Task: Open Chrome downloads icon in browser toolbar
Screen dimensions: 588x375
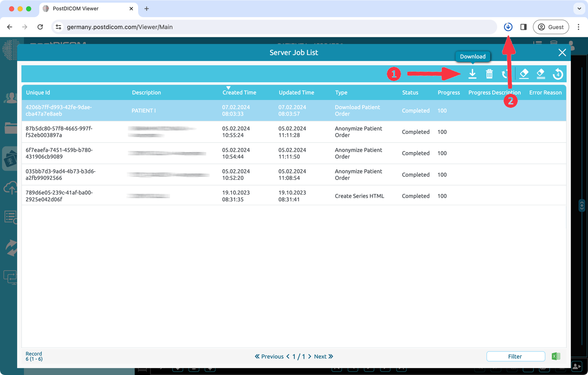Action: [508, 27]
